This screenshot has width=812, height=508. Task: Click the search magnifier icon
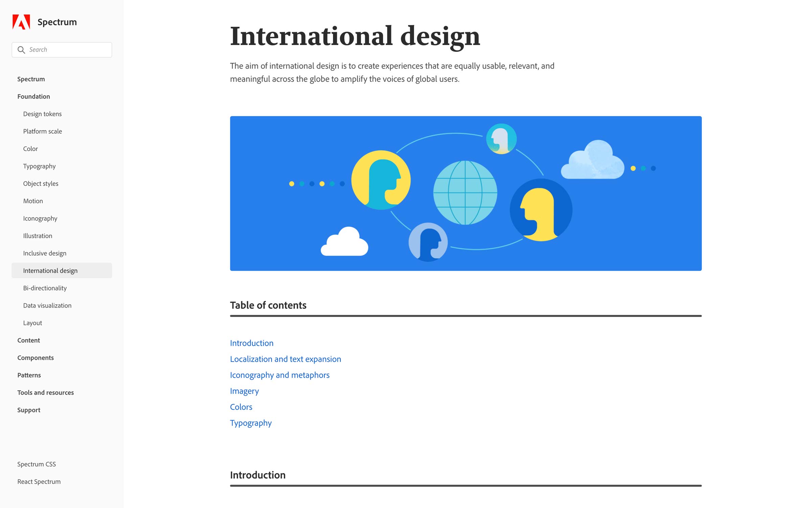click(x=21, y=50)
